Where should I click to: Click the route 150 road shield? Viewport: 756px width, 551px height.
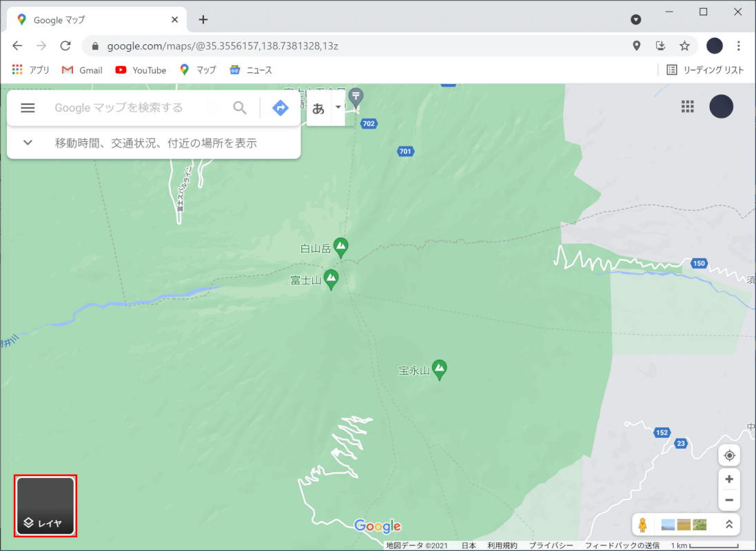click(x=699, y=263)
